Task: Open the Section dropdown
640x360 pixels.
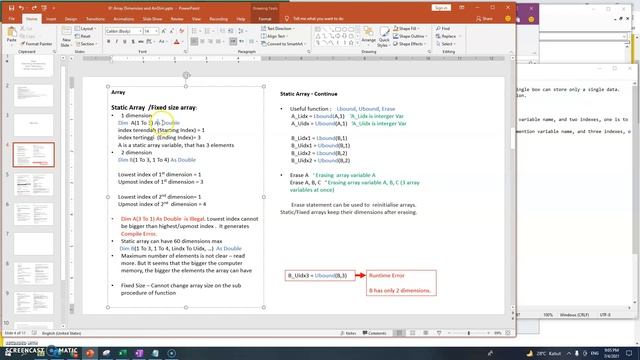Action: tap(86, 44)
